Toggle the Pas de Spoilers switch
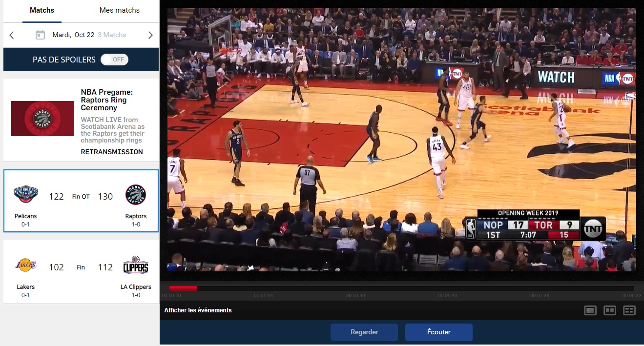 pos(115,60)
